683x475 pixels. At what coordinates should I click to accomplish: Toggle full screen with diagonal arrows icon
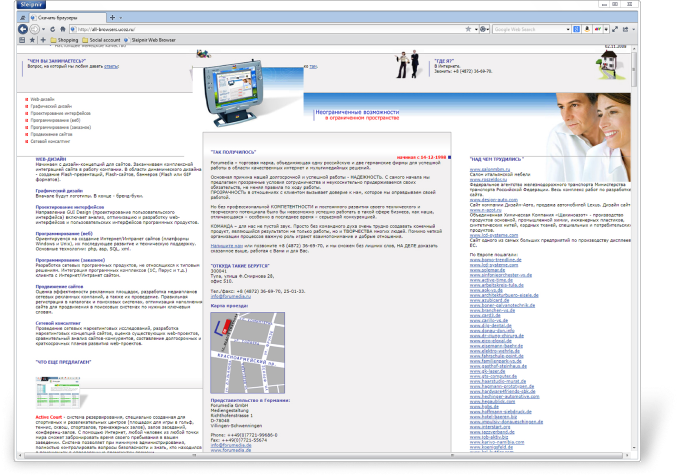tap(615, 29)
